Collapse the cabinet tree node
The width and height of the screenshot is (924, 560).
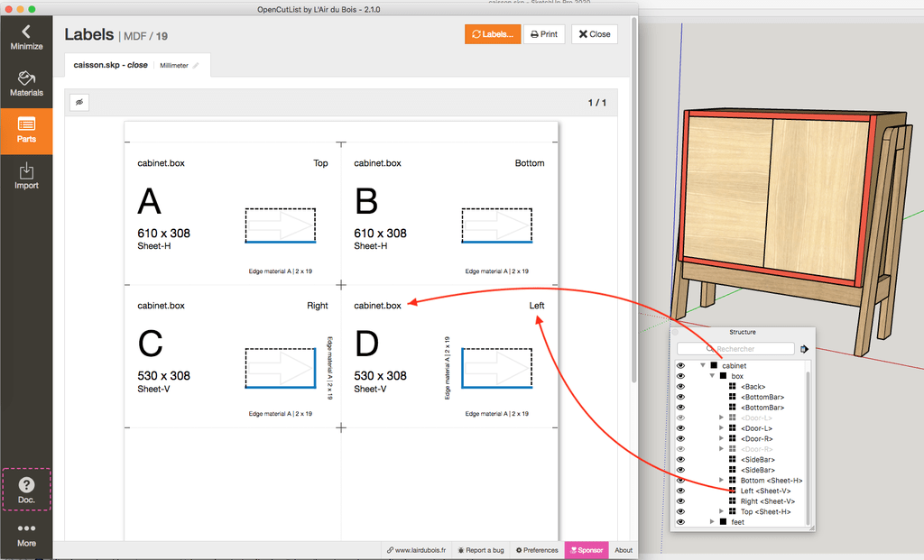[x=702, y=365]
